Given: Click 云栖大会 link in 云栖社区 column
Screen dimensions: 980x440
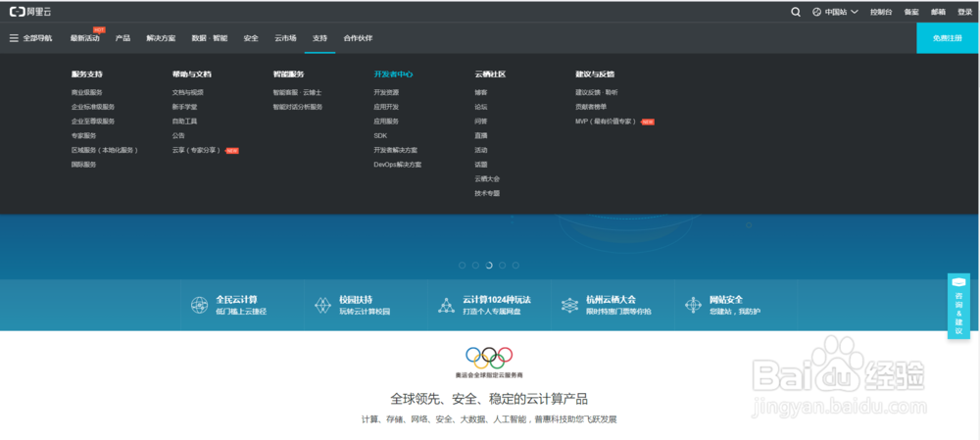Looking at the screenshot, I should pos(487,178).
